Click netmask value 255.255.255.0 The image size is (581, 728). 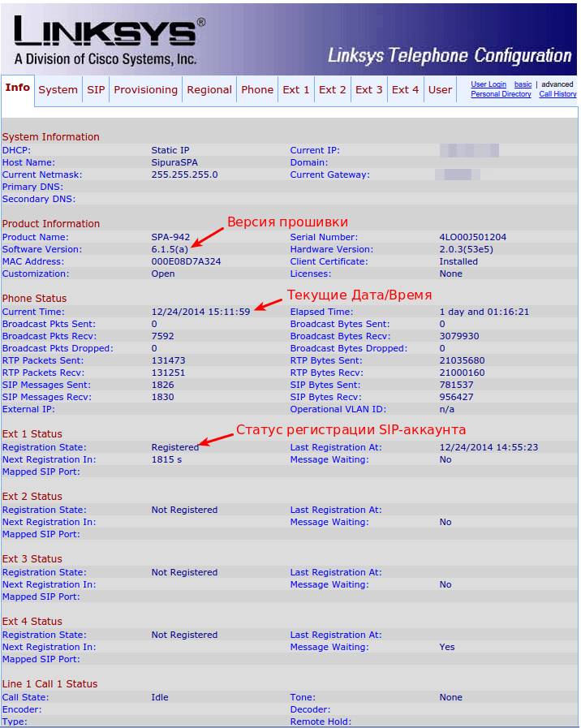point(185,174)
